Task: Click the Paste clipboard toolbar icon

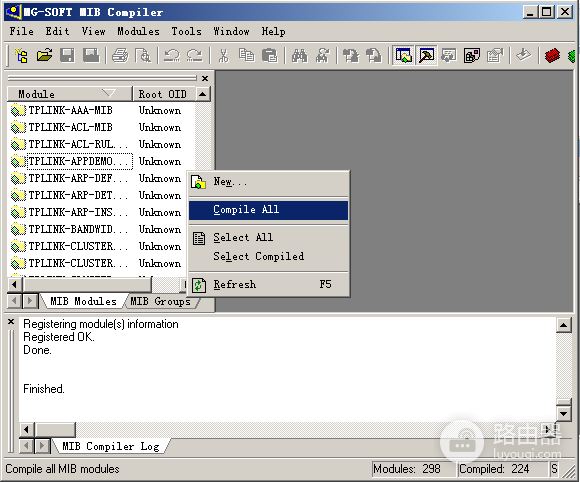Action: click(269, 56)
